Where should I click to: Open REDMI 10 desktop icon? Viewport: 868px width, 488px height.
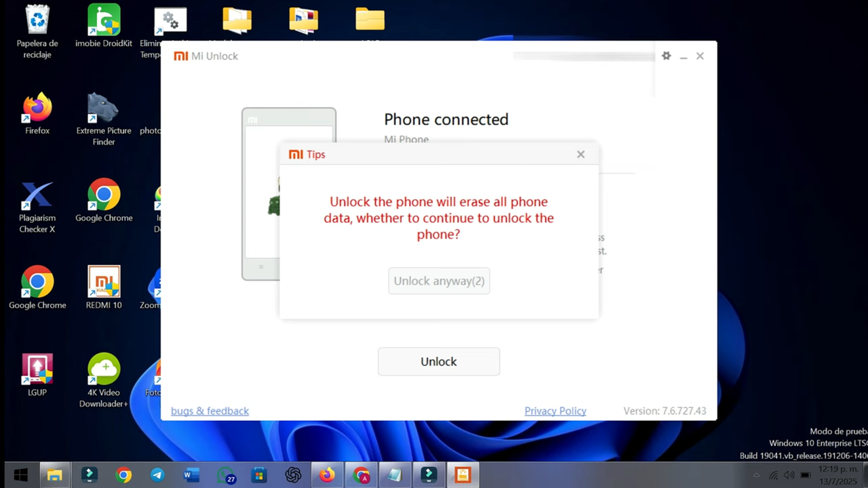click(x=104, y=288)
